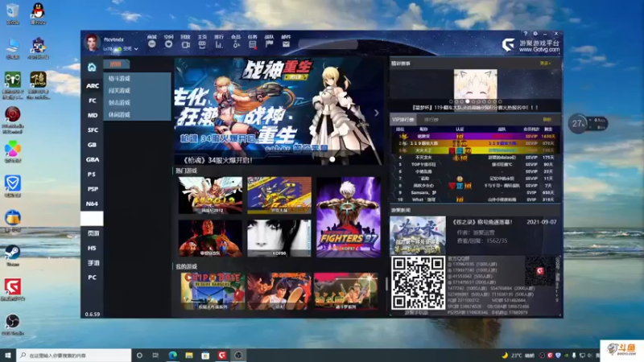Open the settings gear icon in title bar

click(x=535, y=34)
